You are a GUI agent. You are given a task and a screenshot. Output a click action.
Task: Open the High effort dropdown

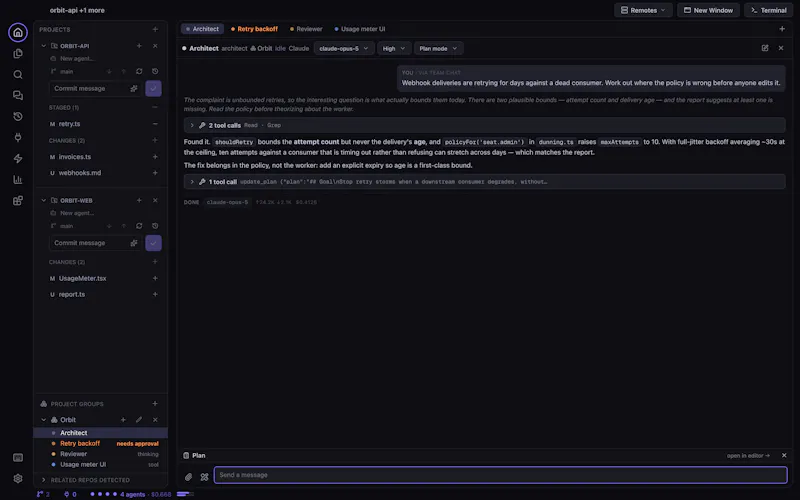394,48
